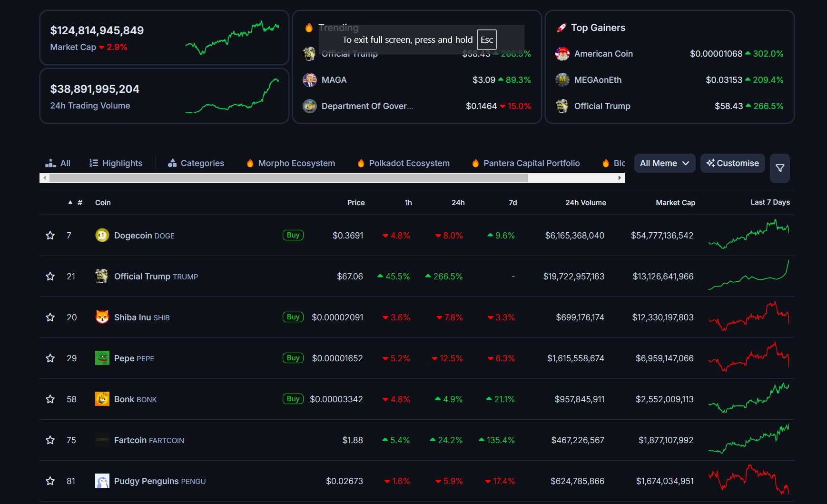Click the scrollbar left arrow under tabs
The height and width of the screenshot is (504, 827).
coord(44,178)
